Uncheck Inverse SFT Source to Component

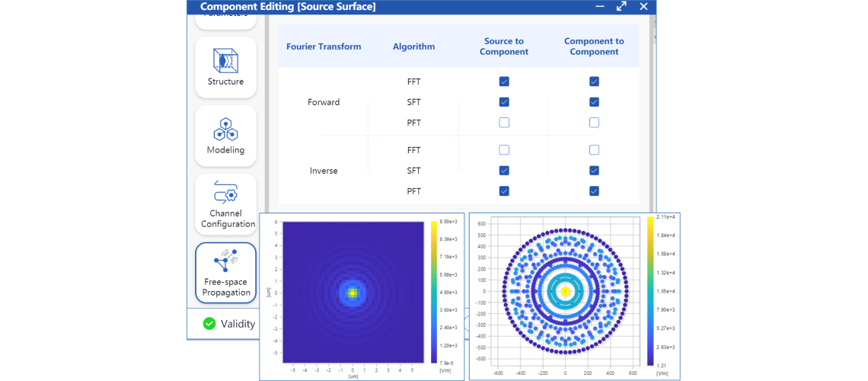[504, 171]
